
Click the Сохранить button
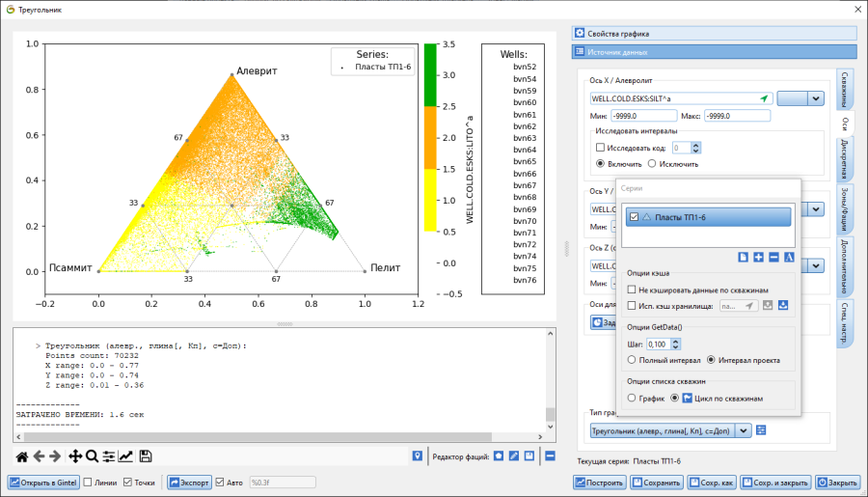tap(657, 483)
